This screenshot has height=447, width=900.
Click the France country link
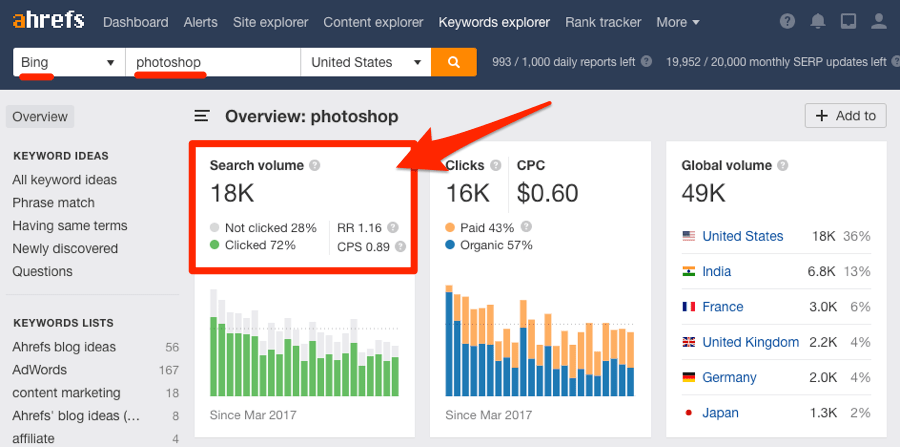pyautogui.click(x=723, y=307)
